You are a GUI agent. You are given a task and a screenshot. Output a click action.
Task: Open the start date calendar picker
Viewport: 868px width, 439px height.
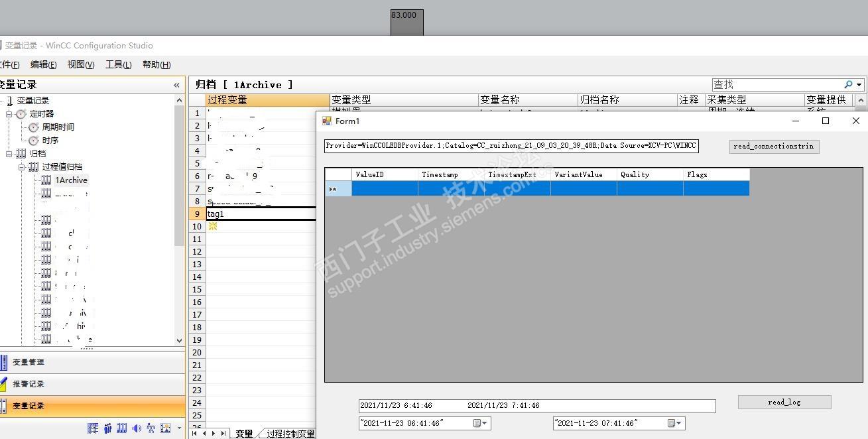coord(481,423)
